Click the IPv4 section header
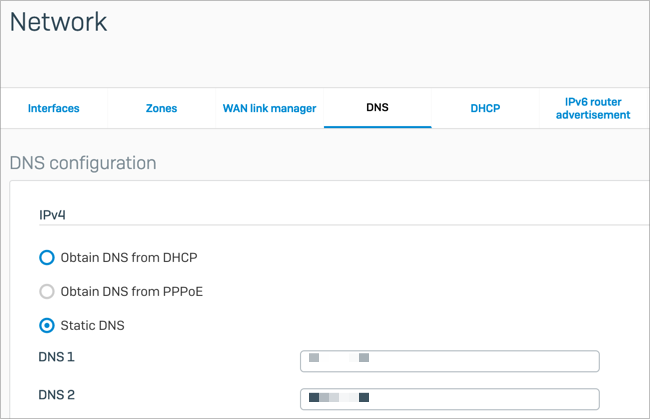This screenshot has width=650, height=419. (52, 215)
